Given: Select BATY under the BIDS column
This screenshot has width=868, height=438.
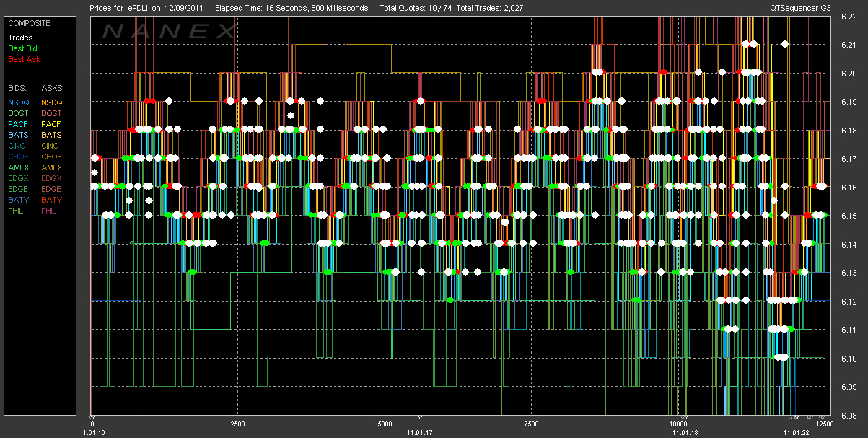Looking at the screenshot, I should [x=19, y=200].
